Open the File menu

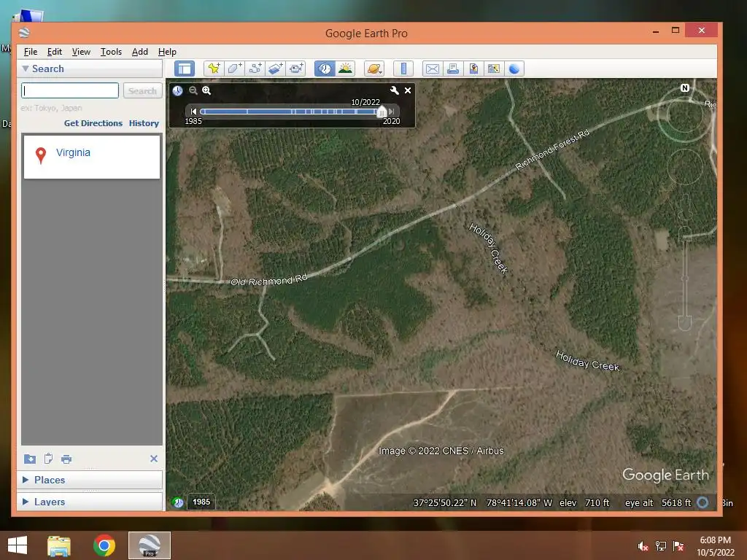[x=31, y=52]
